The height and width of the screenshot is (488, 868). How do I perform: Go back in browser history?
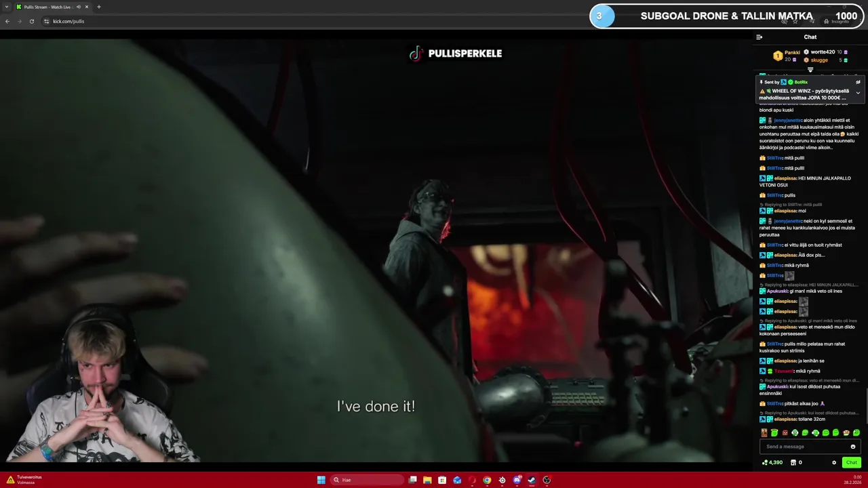(7, 21)
